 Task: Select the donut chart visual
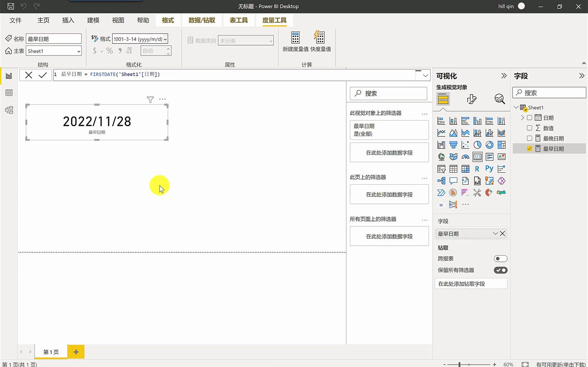(489, 145)
